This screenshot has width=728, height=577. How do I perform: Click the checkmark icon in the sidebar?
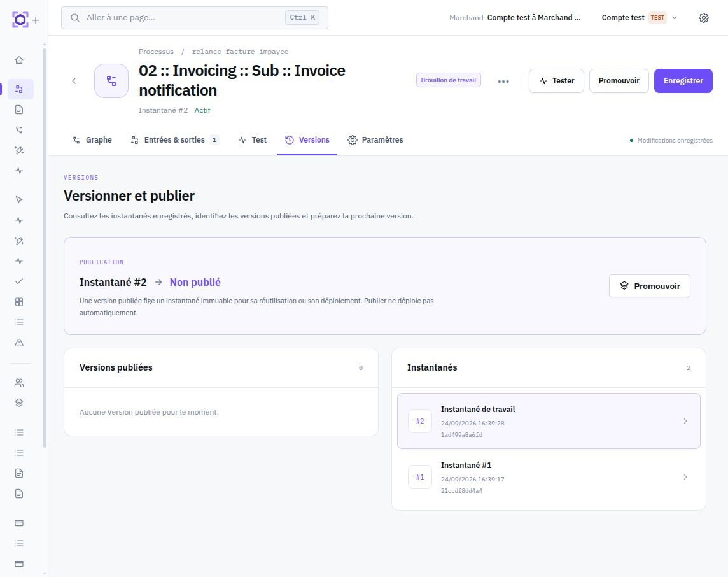coord(19,281)
